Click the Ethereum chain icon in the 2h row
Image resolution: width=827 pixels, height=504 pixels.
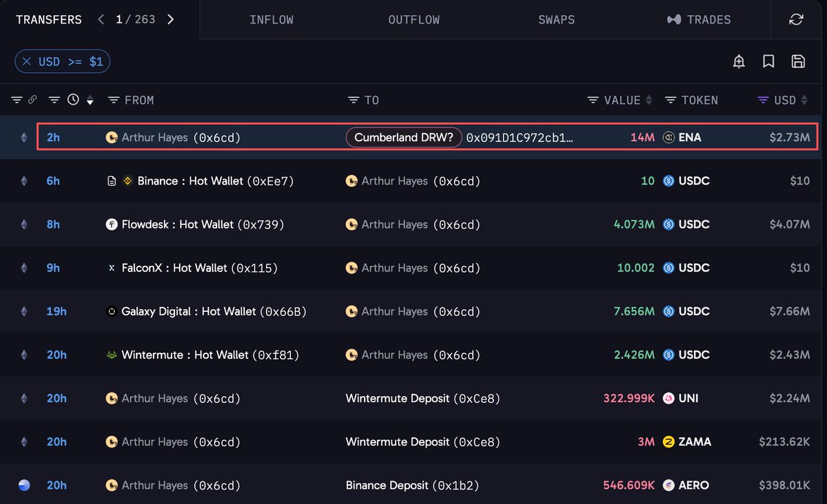25,138
